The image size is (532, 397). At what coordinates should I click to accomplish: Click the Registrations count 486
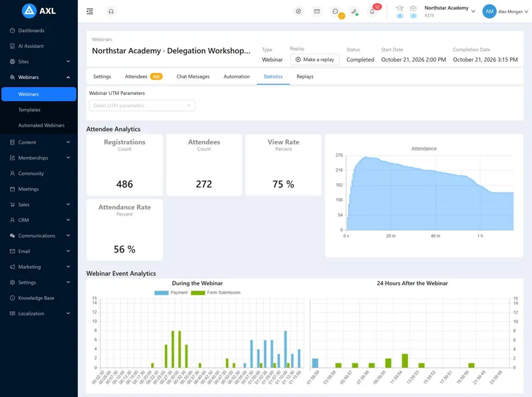124,184
